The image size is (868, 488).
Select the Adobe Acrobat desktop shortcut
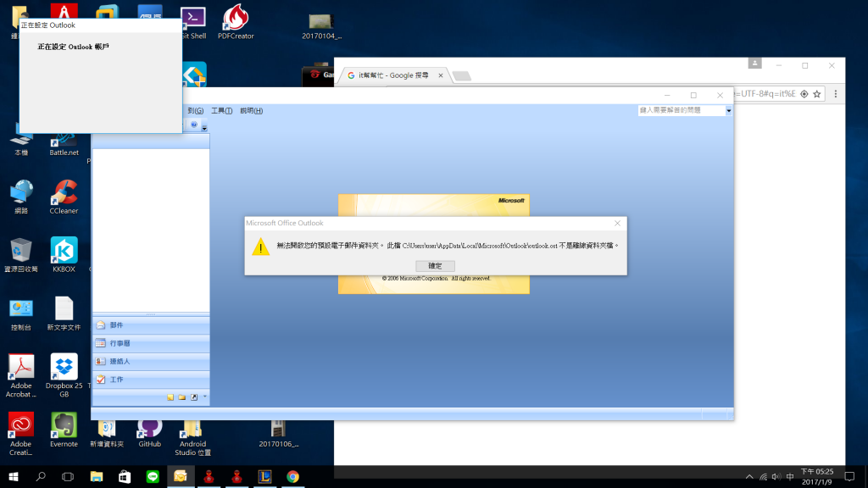(x=21, y=375)
